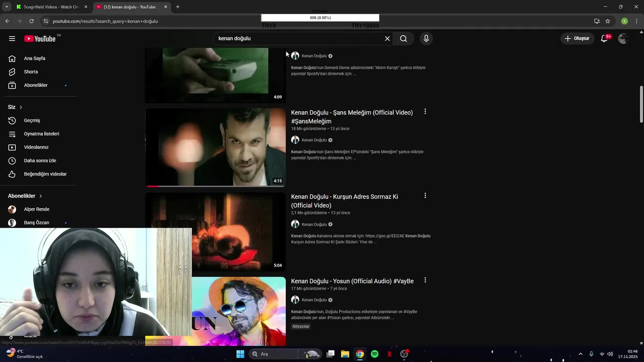The height and width of the screenshot is (362, 644).
Task: Open Yosun (Official Audio) video title
Action: pos(352,282)
